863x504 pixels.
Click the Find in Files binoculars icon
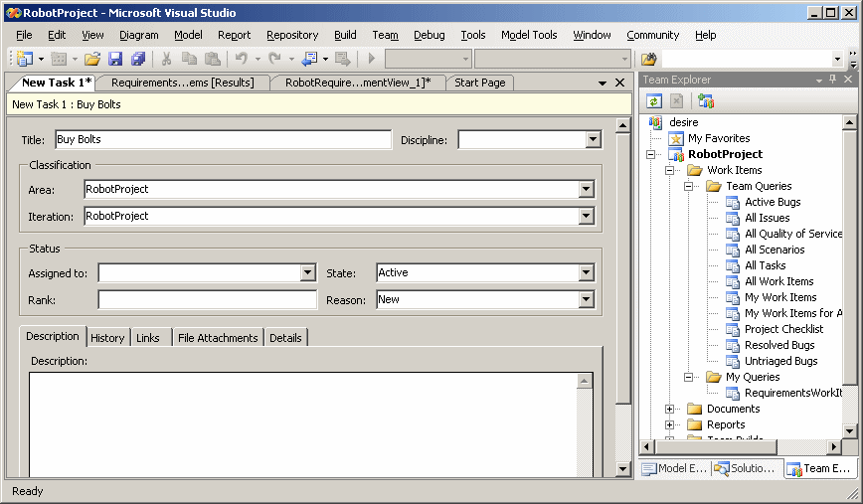click(x=649, y=60)
